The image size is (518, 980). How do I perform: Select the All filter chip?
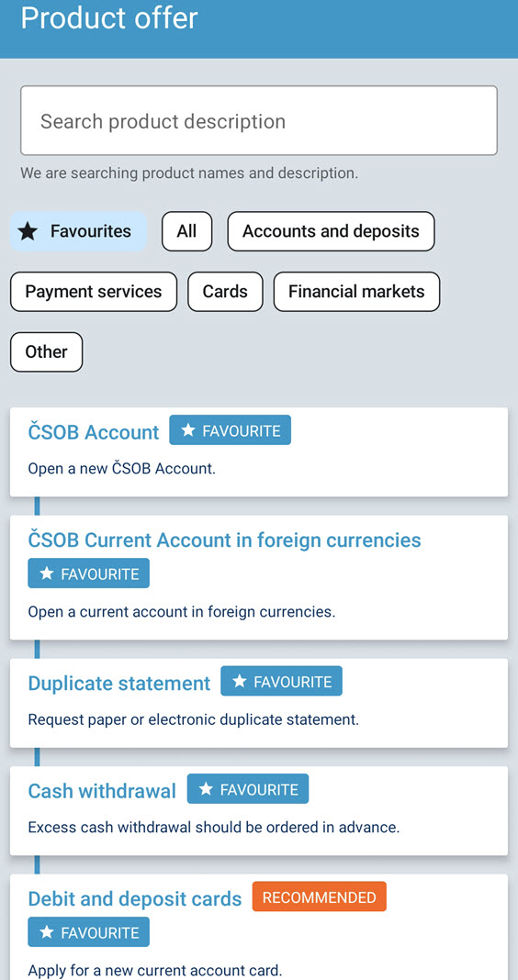click(187, 231)
